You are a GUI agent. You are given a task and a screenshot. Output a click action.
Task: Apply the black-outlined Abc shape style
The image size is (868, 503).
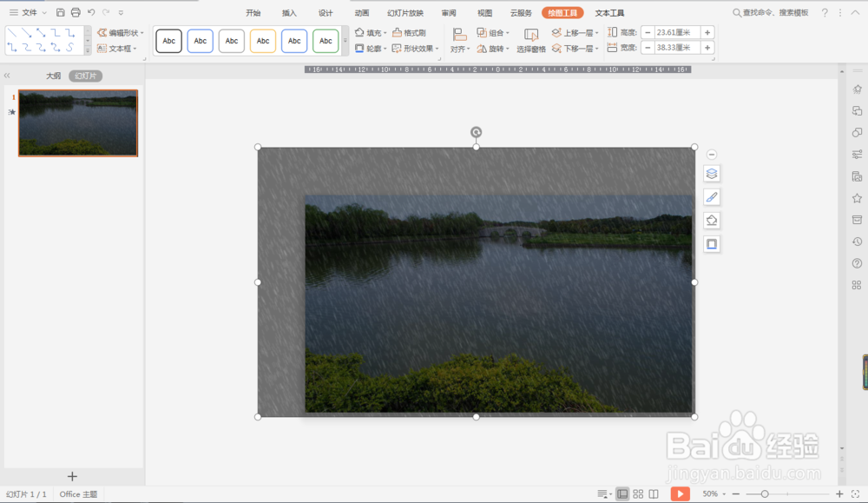click(x=169, y=41)
